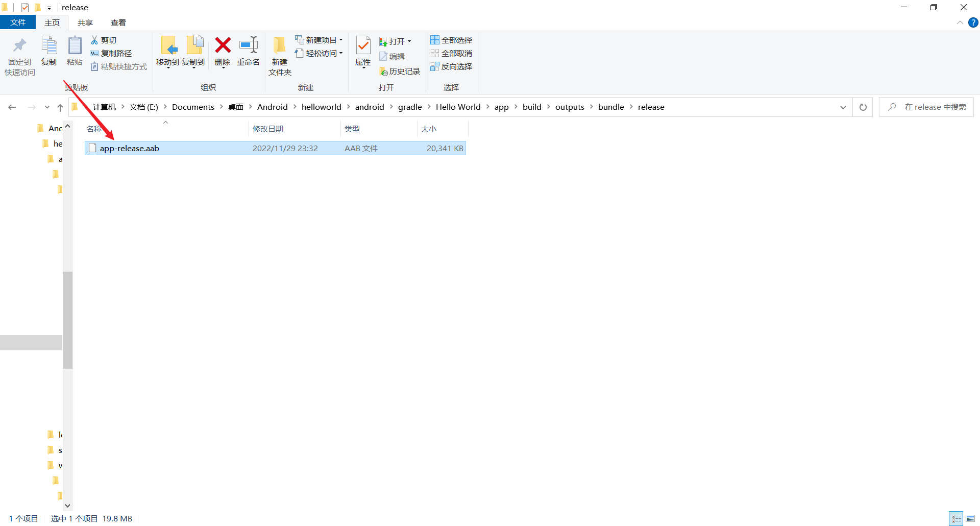Open the address bar history dropdown
Image resolution: width=980 pixels, height=526 pixels.
[843, 107]
